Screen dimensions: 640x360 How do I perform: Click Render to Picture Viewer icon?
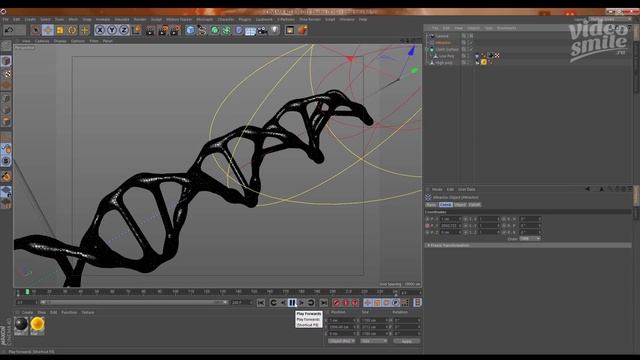click(x=163, y=30)
